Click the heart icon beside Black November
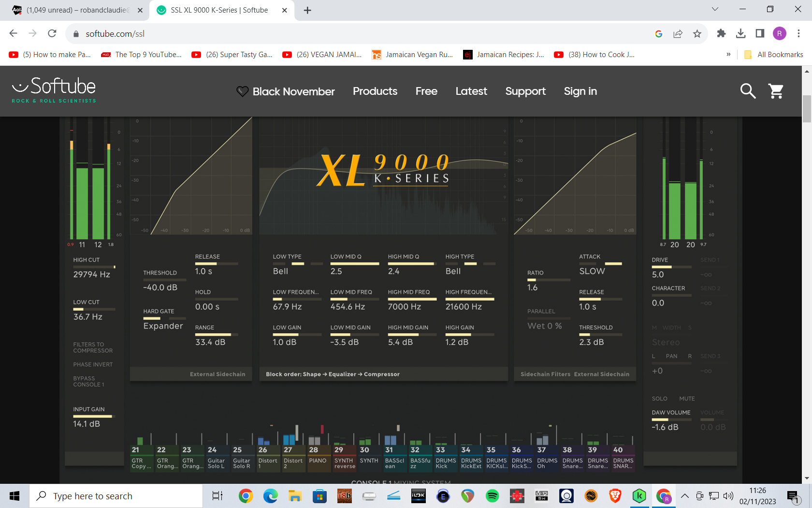Image resolution: width=812 pixels, height=508 pixels. coord(242,91)
